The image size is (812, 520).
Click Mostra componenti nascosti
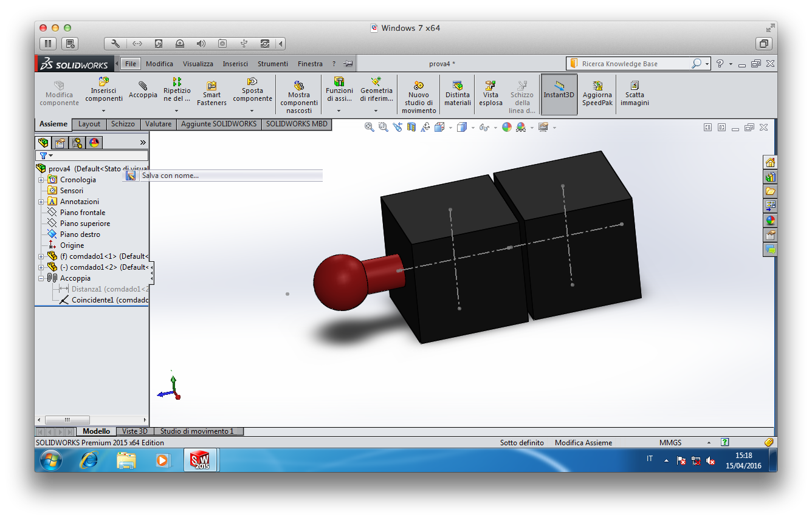(x=299, y=97)
